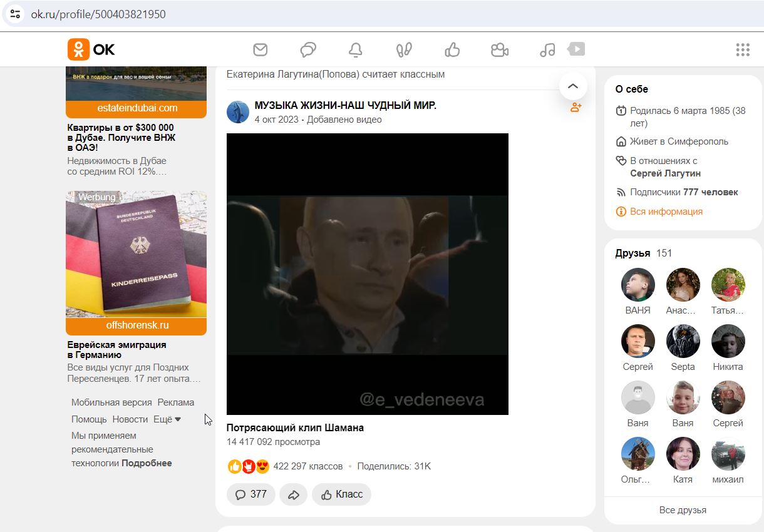This screenshot has width=764, height=532.
Task: Click Подробнее about recommendation technologies
Action: [x=147, y=463]
